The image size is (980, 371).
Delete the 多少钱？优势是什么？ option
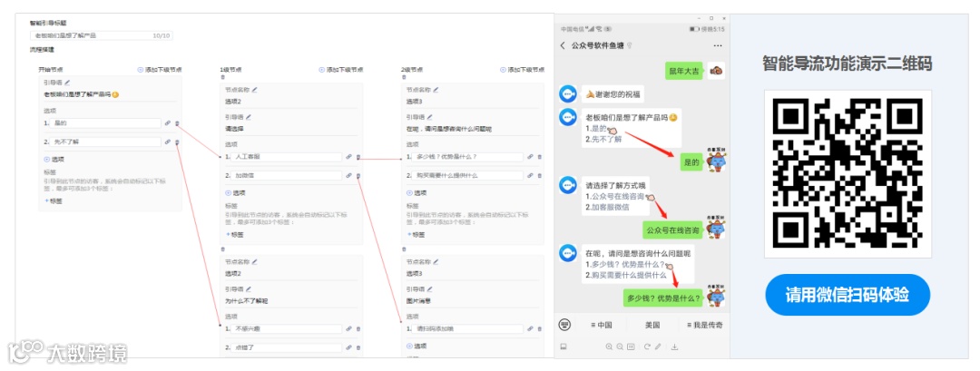(539, 158)
